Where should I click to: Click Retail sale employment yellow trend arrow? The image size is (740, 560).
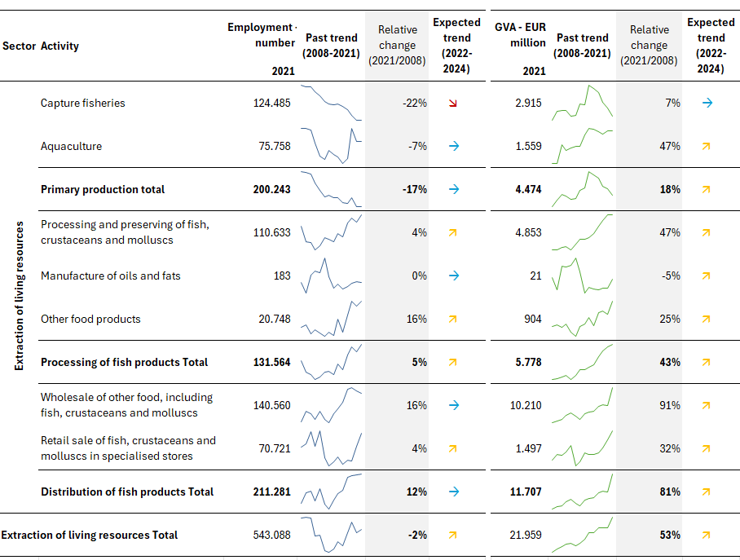pos(453,448)
